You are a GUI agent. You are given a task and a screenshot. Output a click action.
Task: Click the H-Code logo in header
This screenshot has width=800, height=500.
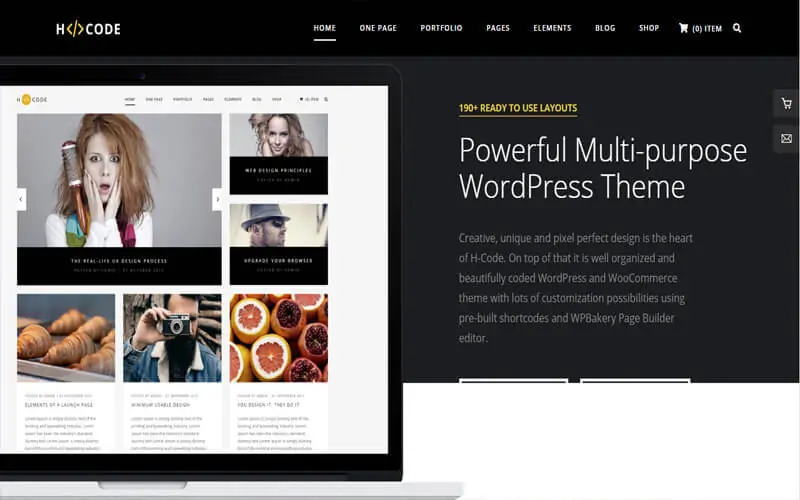(x=88, y=29)
